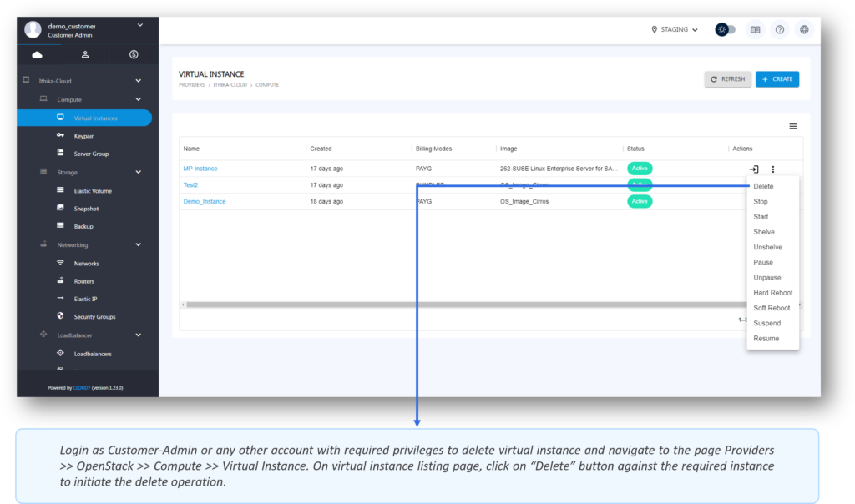The image size is (855, 504).
Task: Collapse the Loadbalancer section chevron
Action: pyautogui.click(x=139, y=335)
